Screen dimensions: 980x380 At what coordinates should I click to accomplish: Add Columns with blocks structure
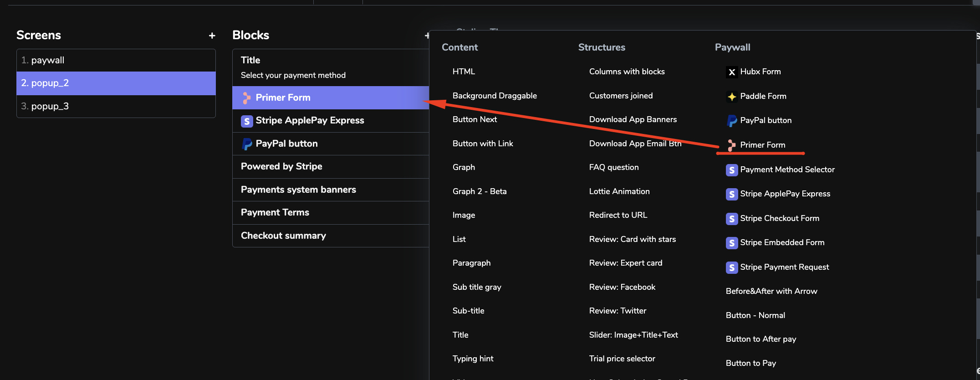[627, 72]
